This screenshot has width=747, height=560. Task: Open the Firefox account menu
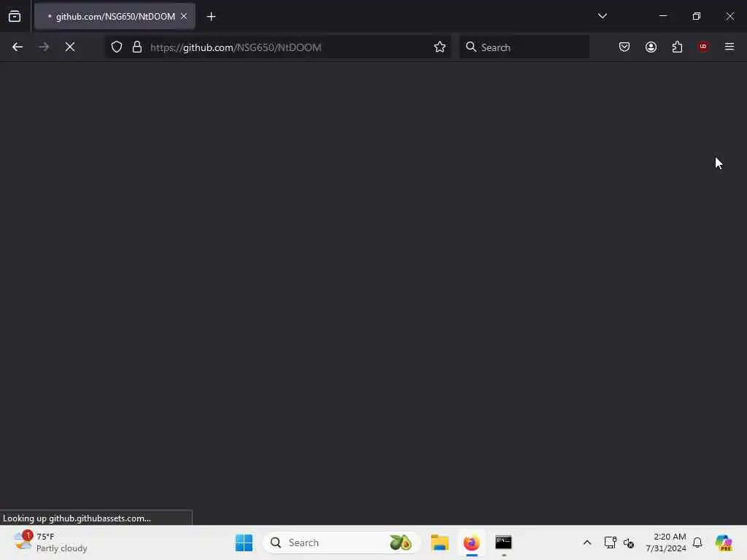point(651,47)
